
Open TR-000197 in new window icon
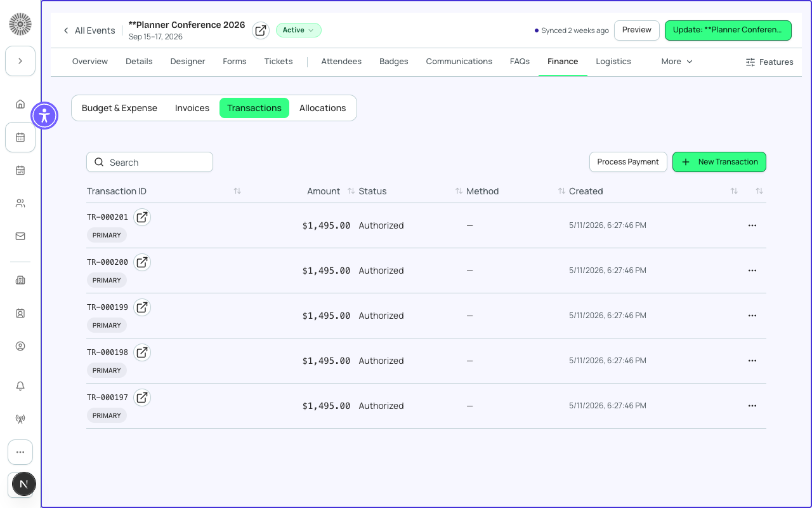(x=142, y=398)
